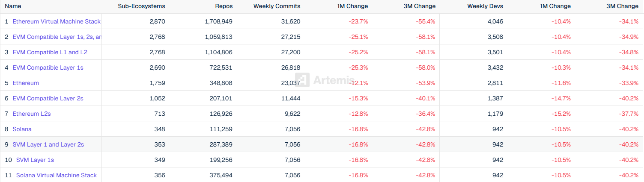Open the EVM Compatible L1 and L2 link
Image resolution: width=644 pixels, height=182 pixels.
[x=50, y=52]
